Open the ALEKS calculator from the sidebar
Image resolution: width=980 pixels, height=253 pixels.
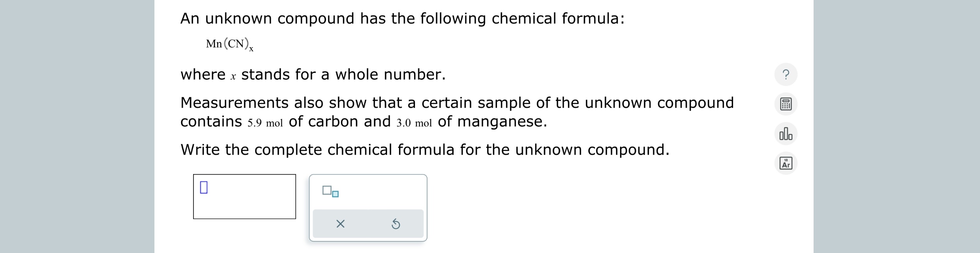[785, 104]
